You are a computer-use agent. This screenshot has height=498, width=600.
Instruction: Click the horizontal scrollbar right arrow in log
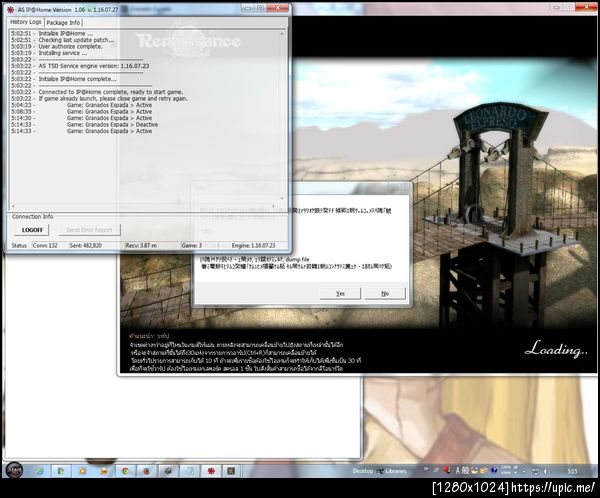click(x=274, y=206)
